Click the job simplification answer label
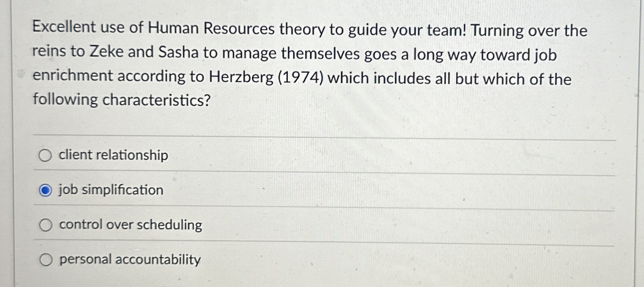 [x=110, y=190]
